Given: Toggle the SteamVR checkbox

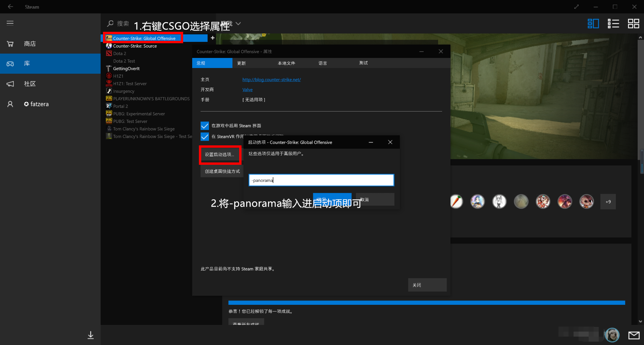Looking at the screenshot, I should (205, 137).
